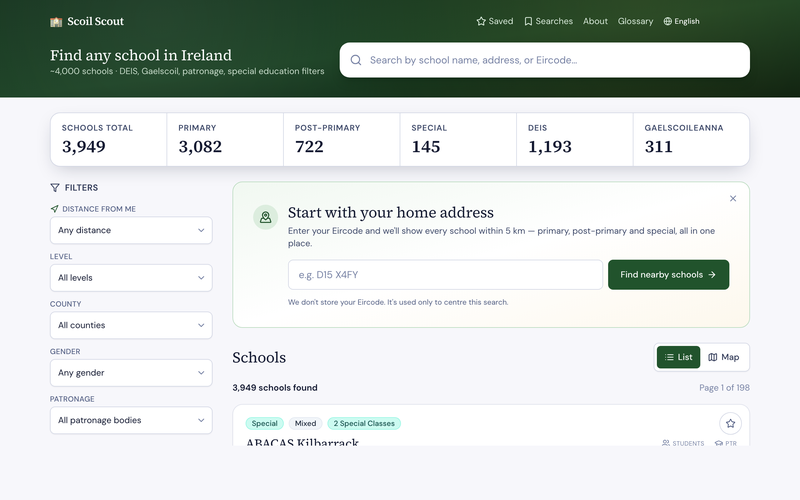
Task: Click the Scoil Scout school building logo icon
Action: point(56,21)
